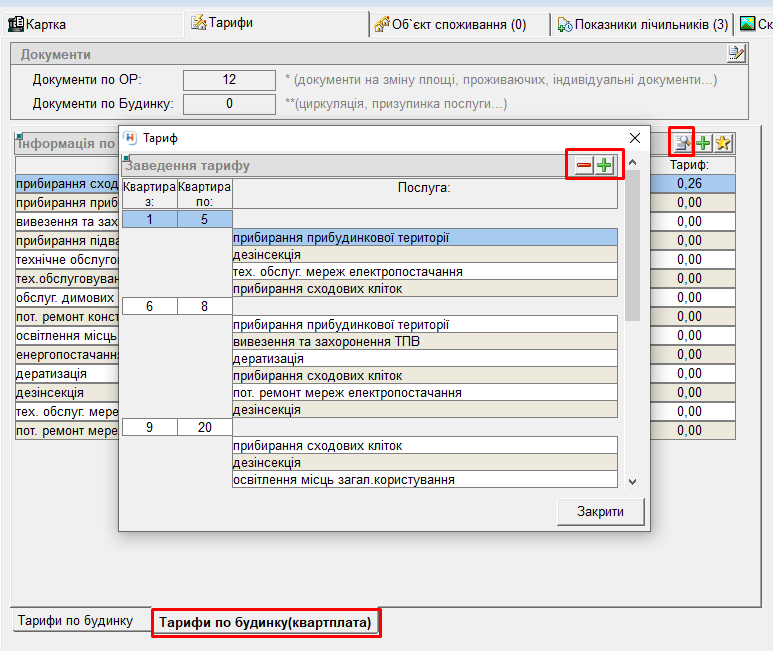The image size is (773, 651).
Task: Click the green plus icon above Тариф column
Action: click(703, 143)
